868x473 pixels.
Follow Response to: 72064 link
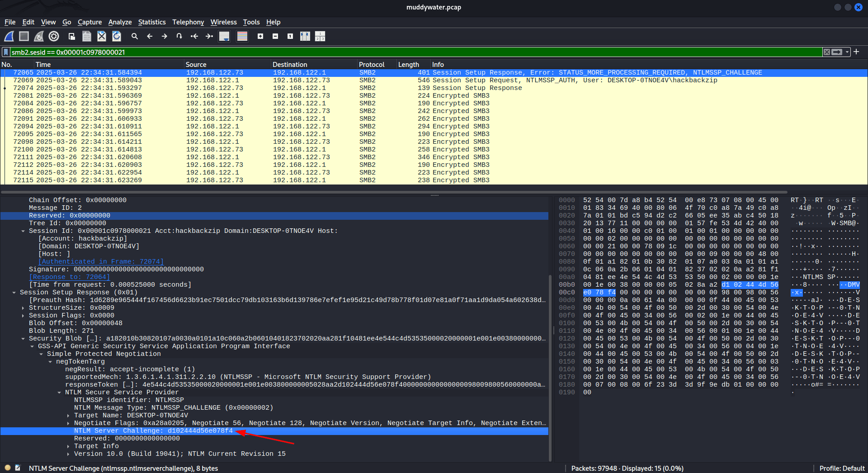click(x=69, y=277)
